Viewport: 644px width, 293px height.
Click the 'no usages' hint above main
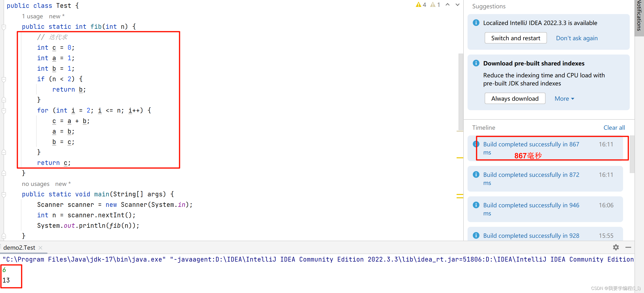[35, 184]
